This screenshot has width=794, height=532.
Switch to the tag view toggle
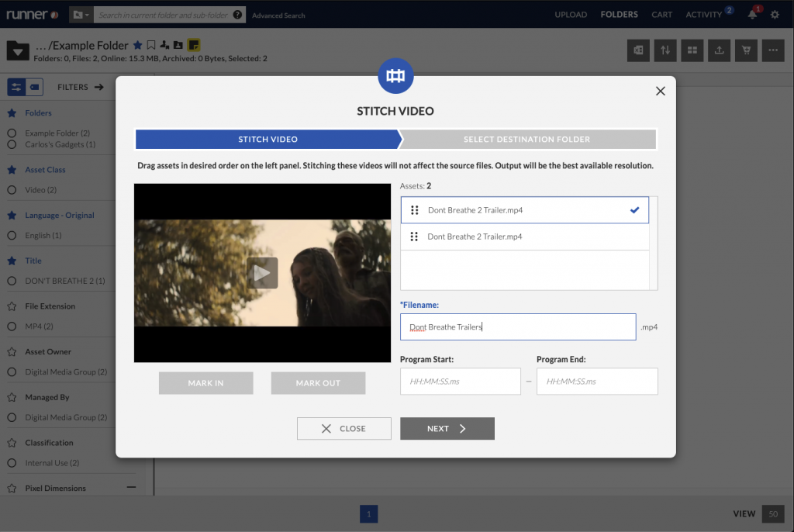coord(34,87)
